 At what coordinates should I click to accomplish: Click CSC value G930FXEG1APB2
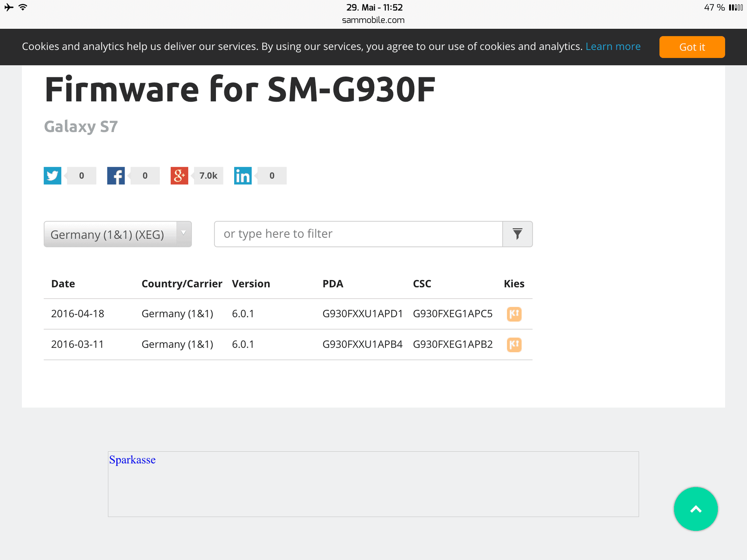point(453,345)
